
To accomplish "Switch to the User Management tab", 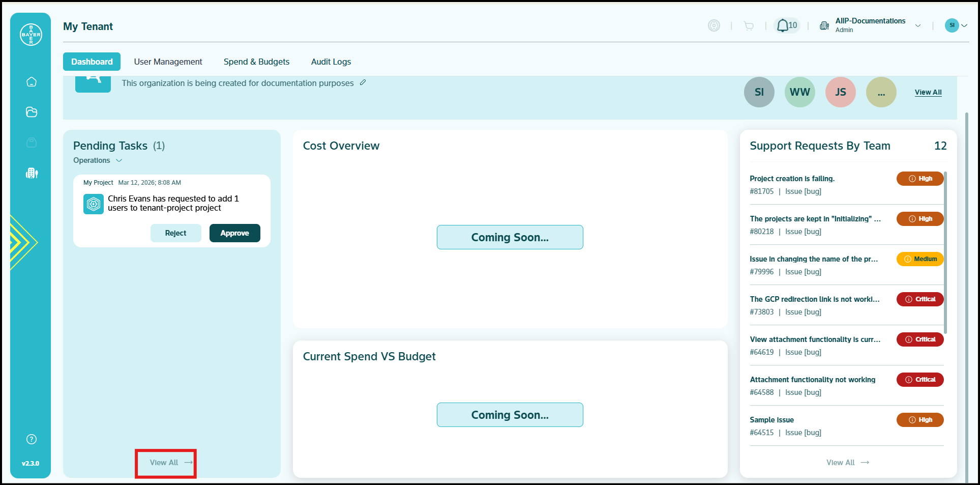I will pos(168,62).
